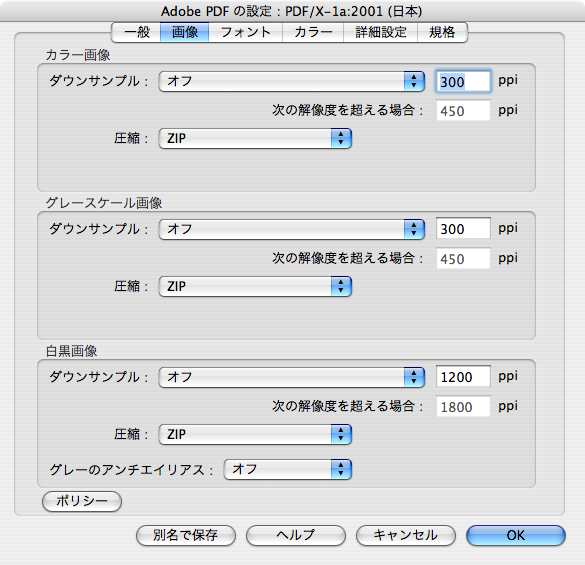
Task: Click グレースケール画像 300 ppi field
Action: point(463,228)
